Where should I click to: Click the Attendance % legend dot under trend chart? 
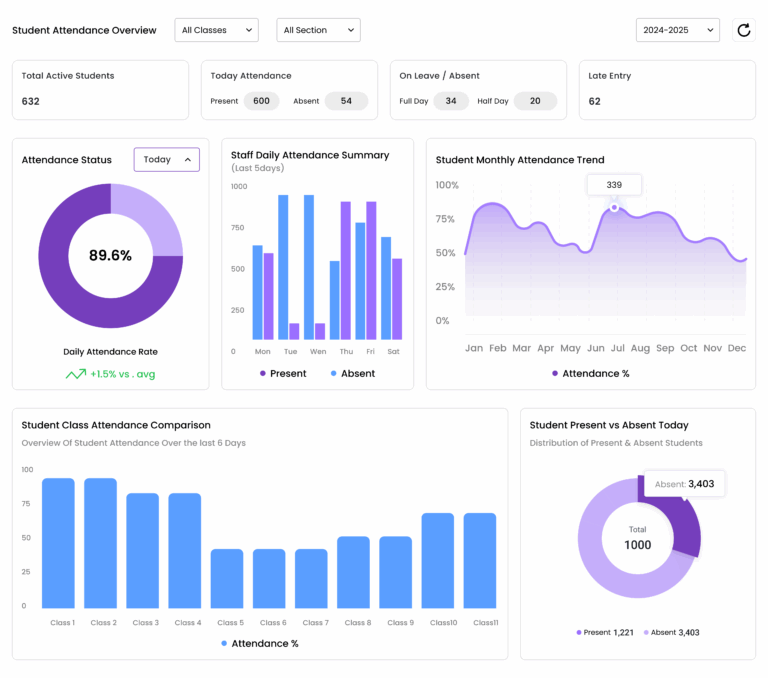[555, 373]
